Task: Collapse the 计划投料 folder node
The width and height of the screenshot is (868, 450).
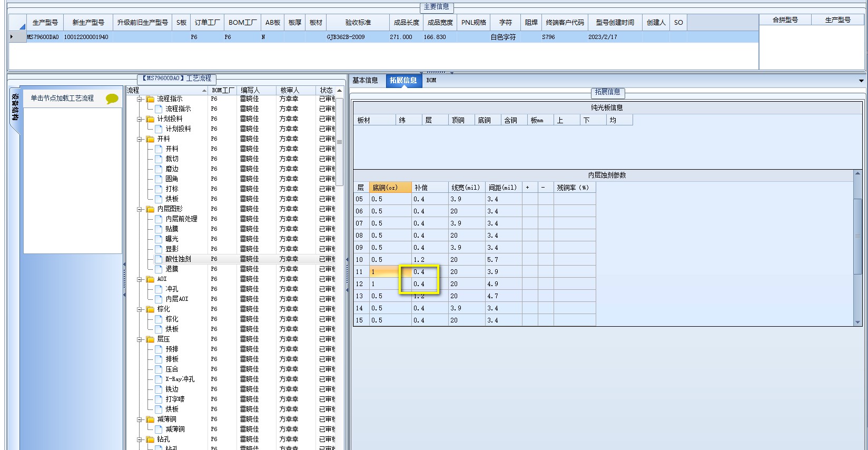Action: [140, 119]
